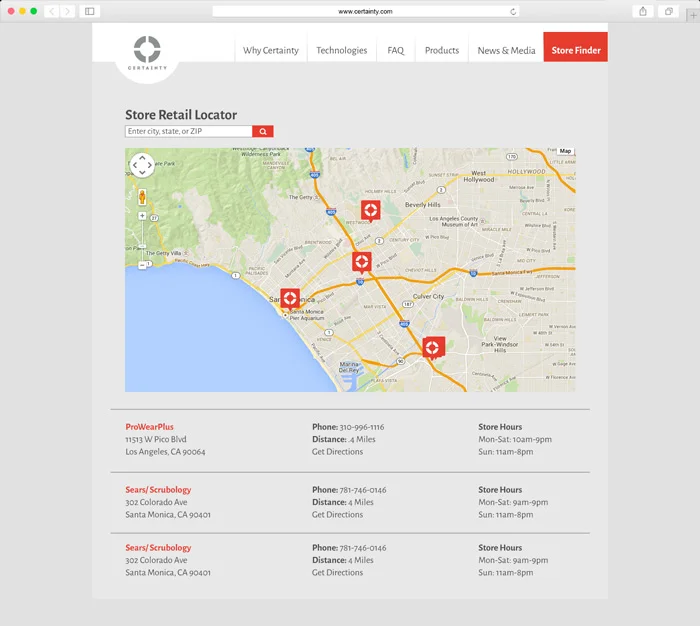This screenshot has height=626, width=700.
Task: Zoom out with the map minus button
Action: coord(142,265)
